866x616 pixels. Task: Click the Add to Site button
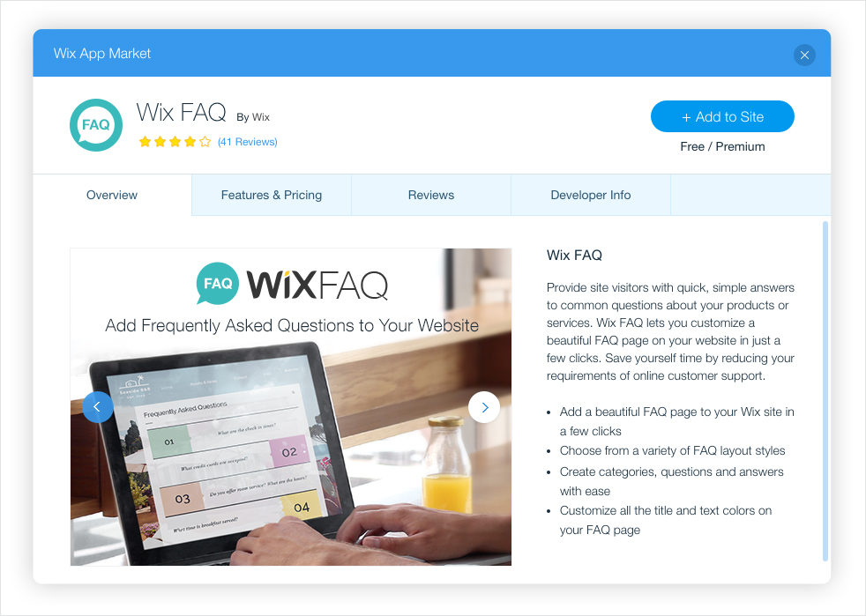722,116
